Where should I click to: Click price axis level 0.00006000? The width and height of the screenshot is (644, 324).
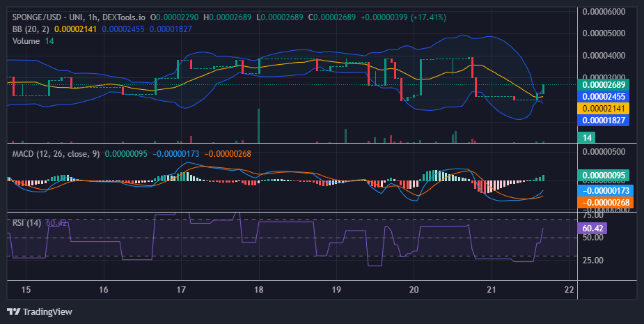tap(604, 12)
